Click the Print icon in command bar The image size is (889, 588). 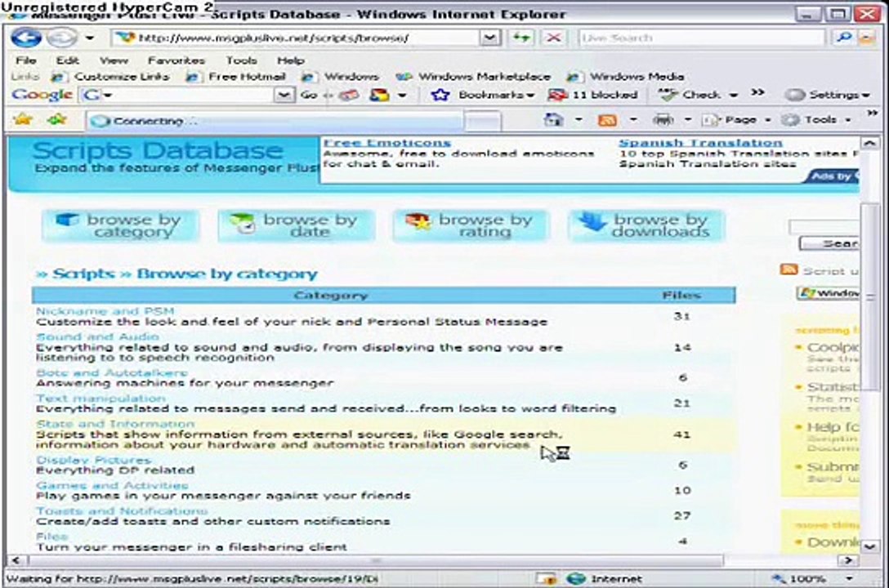(x=663, y=119)
